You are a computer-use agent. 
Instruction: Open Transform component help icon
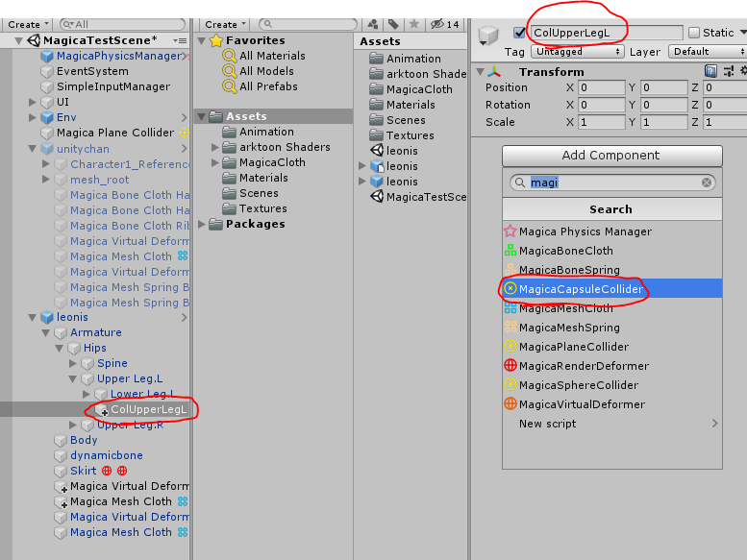point(710,71)
